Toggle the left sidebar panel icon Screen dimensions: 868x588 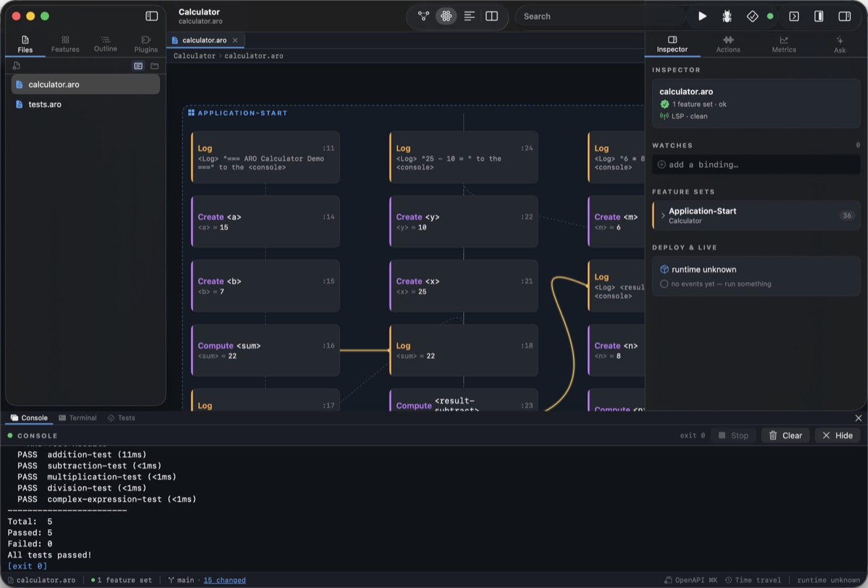151,16
